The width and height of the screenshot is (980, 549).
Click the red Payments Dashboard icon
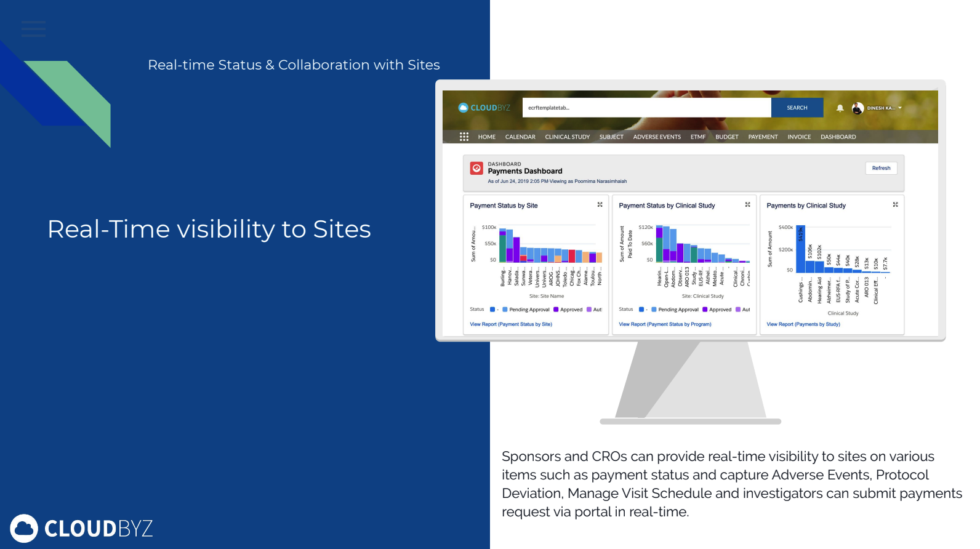[x=476, y=169]
